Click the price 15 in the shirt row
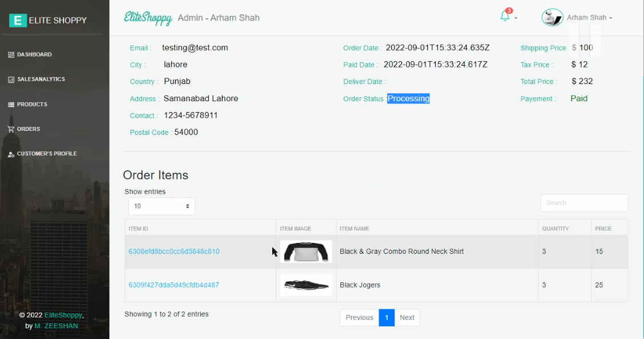 click(599, 251)
